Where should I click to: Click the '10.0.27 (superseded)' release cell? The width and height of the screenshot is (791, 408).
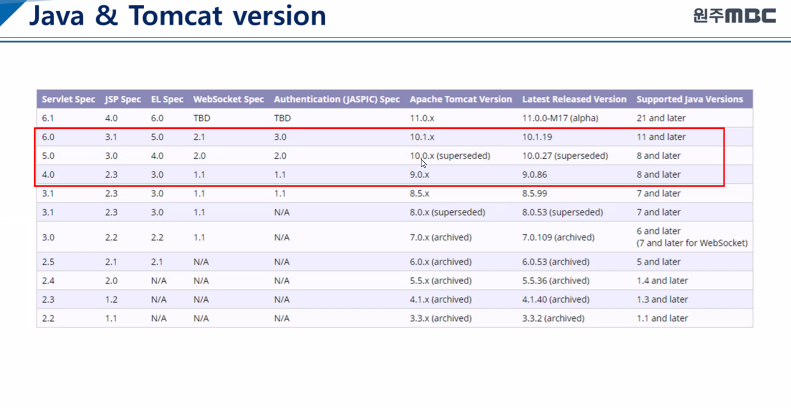[x=565, y=156]
